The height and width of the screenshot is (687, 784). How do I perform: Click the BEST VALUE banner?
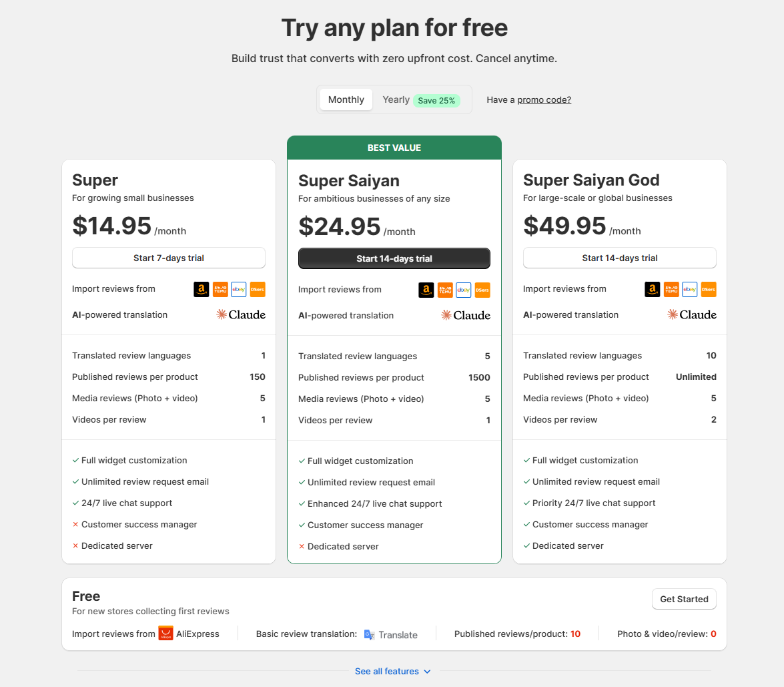394,148
